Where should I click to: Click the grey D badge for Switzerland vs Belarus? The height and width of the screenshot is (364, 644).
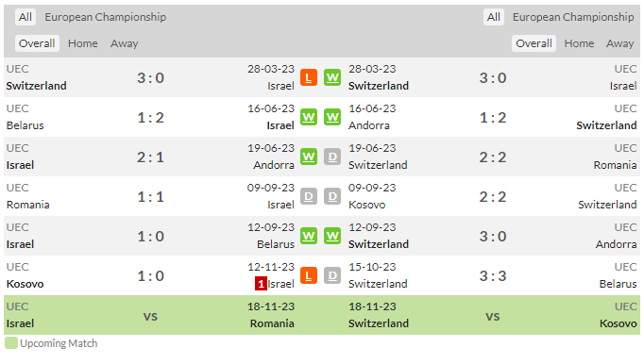point(332,275)
